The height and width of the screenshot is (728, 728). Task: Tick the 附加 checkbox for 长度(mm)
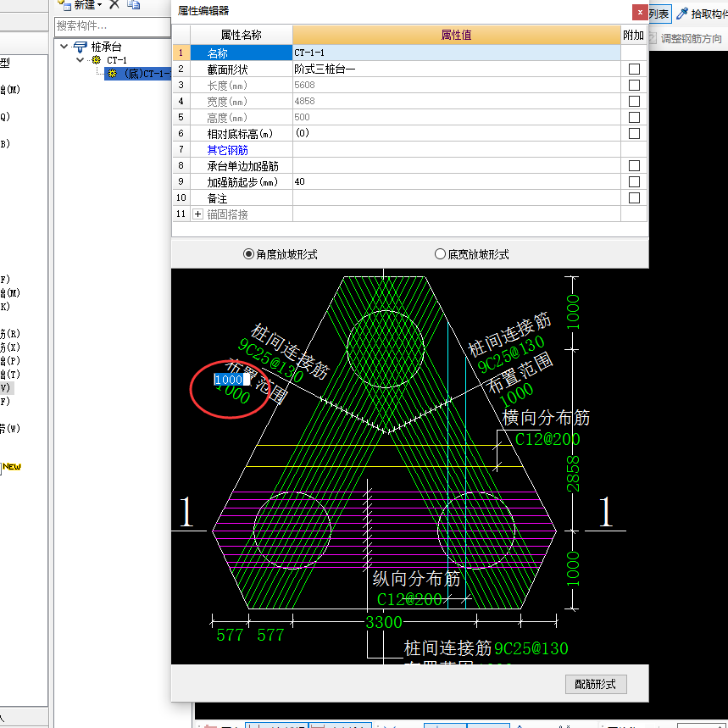coord(634,86)
